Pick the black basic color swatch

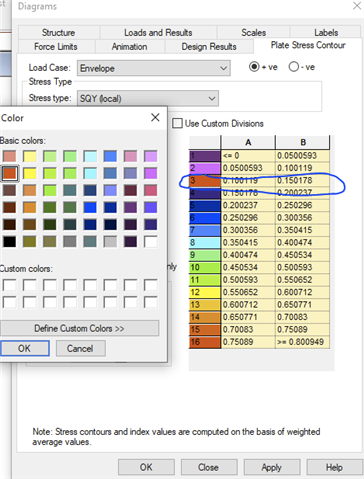(x=10, y=241)
